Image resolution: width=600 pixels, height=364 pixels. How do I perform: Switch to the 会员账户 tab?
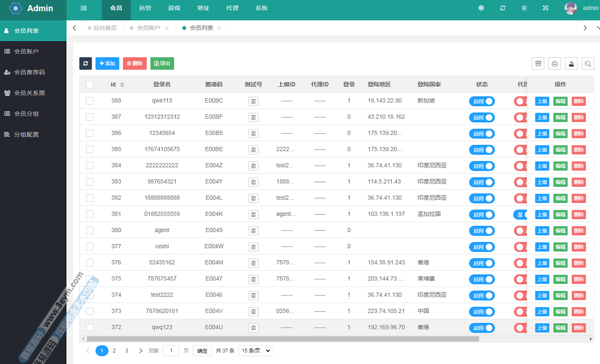tap(148, 28)
